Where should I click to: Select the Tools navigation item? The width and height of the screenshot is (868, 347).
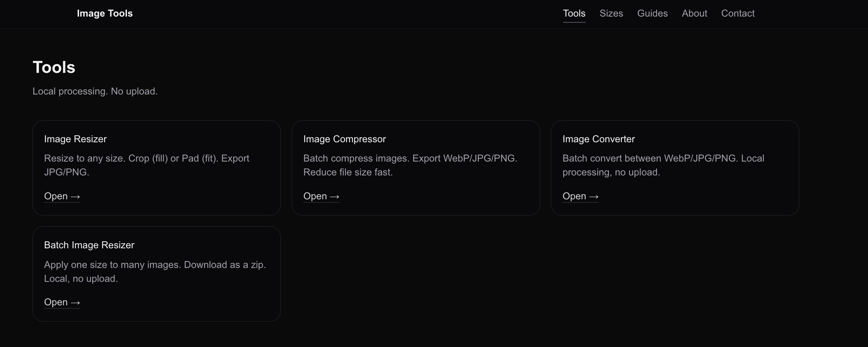(x=574, y=13)
